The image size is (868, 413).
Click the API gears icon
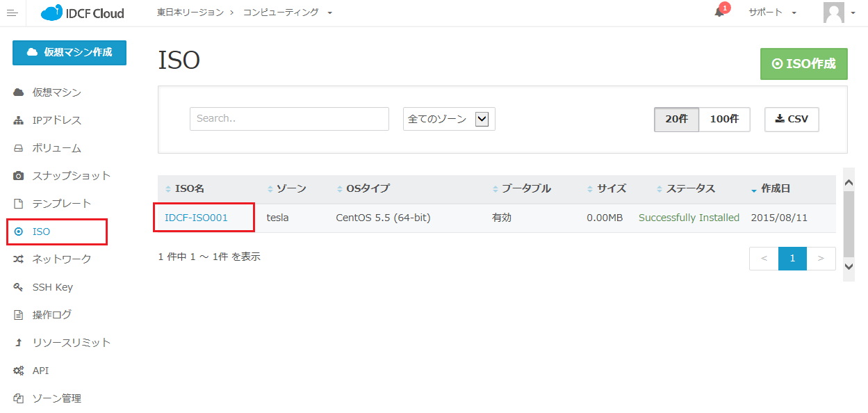tap(19, 371)
